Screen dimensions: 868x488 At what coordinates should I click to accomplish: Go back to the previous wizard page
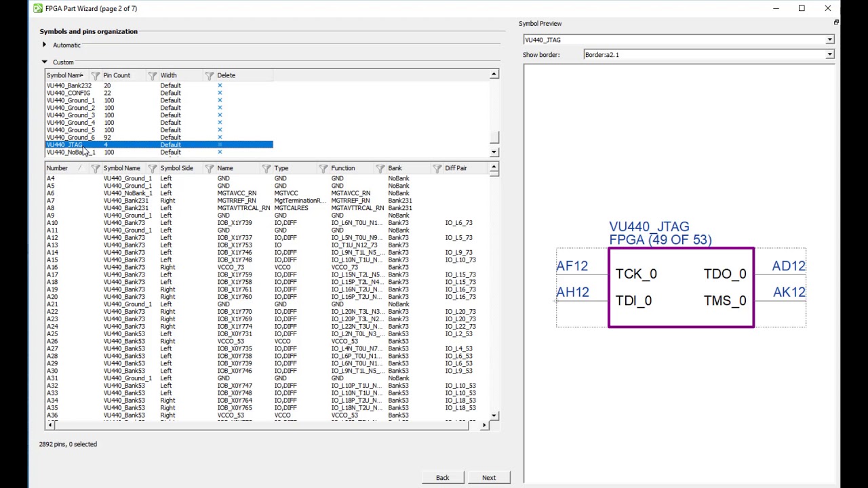click(x=442, y=478)
